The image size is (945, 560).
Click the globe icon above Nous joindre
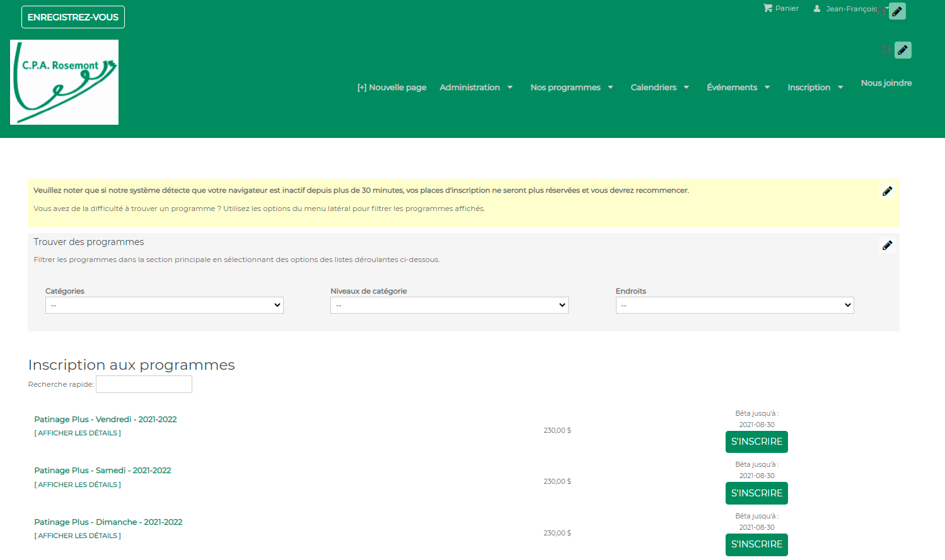(x=886, y=50)
